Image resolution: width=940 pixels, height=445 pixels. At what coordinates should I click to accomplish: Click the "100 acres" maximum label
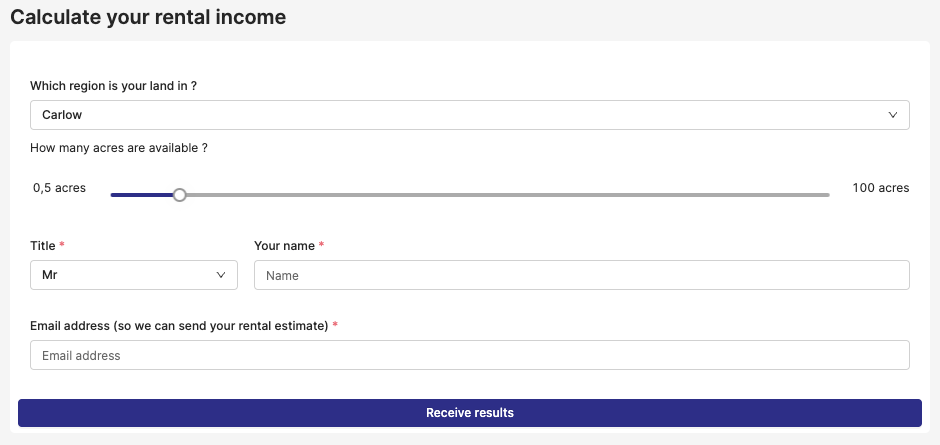click(880, 188)
